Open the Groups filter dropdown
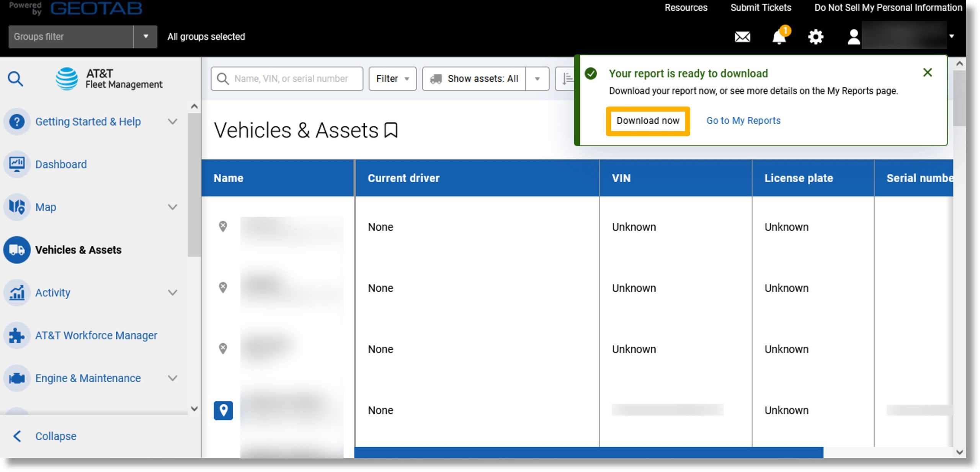980x472 pixels. point(144,36)
